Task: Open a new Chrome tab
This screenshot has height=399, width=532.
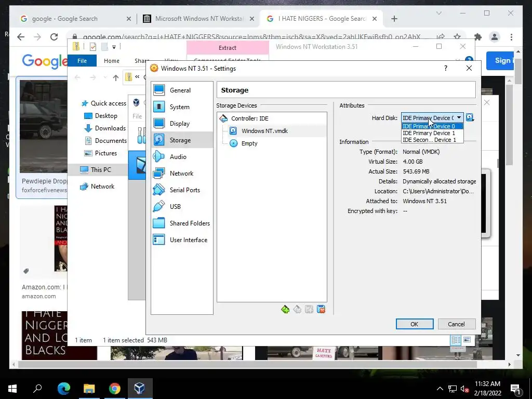Action: click(394, 19)
